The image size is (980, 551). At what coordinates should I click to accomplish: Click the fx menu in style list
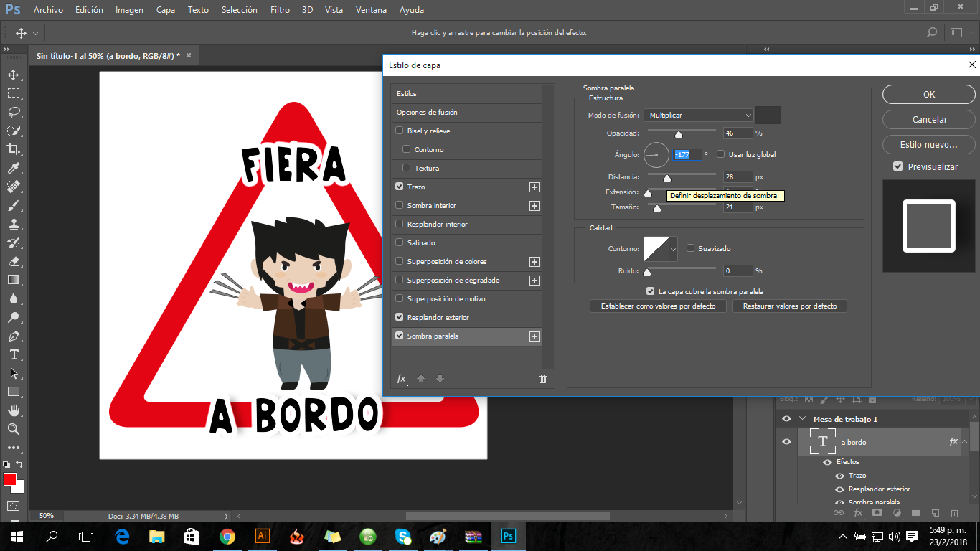point(402,379)
